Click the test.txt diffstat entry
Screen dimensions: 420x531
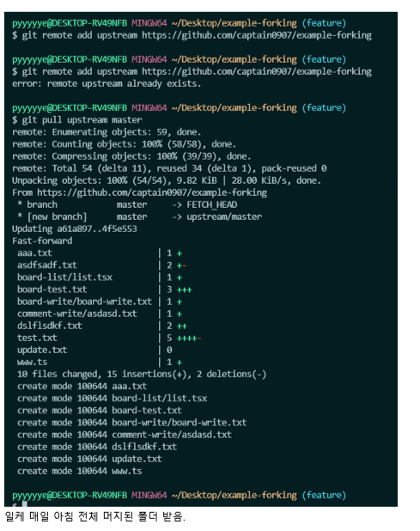[x=37, y=338]
